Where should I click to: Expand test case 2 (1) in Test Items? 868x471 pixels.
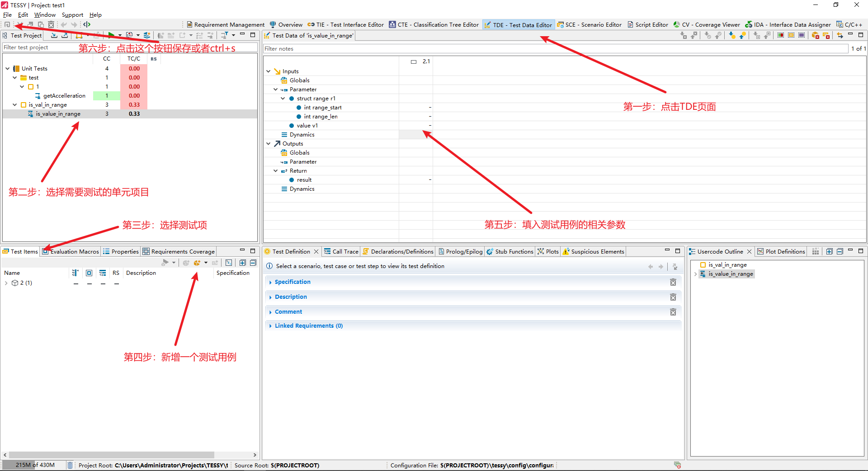[6, 283]
